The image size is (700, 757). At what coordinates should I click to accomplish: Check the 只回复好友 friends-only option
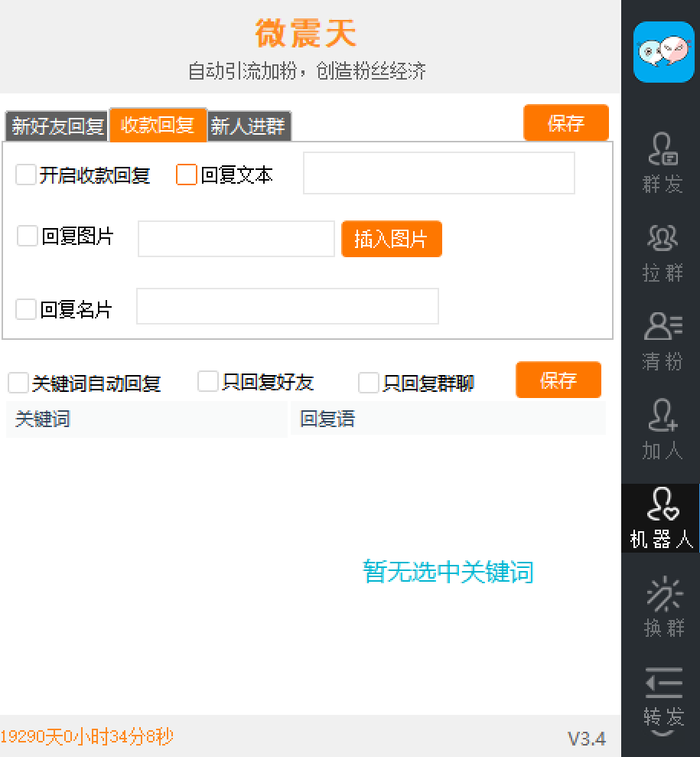pos(207,380)
